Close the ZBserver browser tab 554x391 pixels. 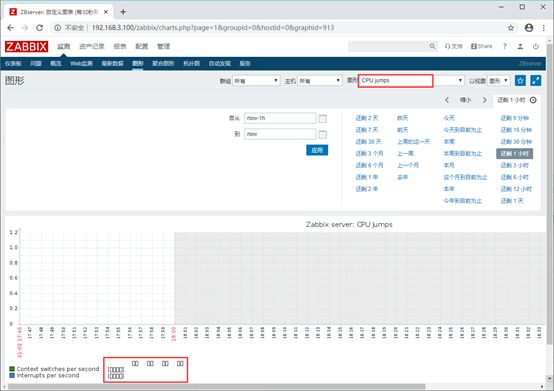pyautogui.click(x=106, y=12)
